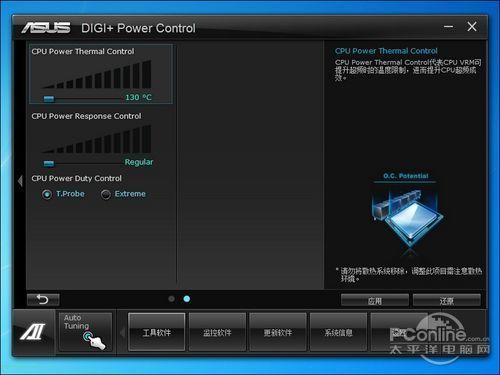The height and width of the screenshot is (375, 500).
Task: Go to the first page indicator dot
Action: (x=171, y=299)
